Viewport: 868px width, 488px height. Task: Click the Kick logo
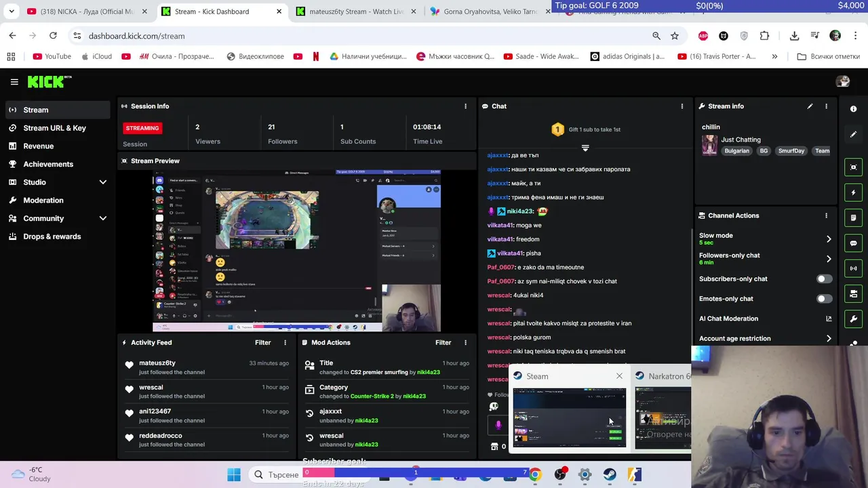(50, 82)
